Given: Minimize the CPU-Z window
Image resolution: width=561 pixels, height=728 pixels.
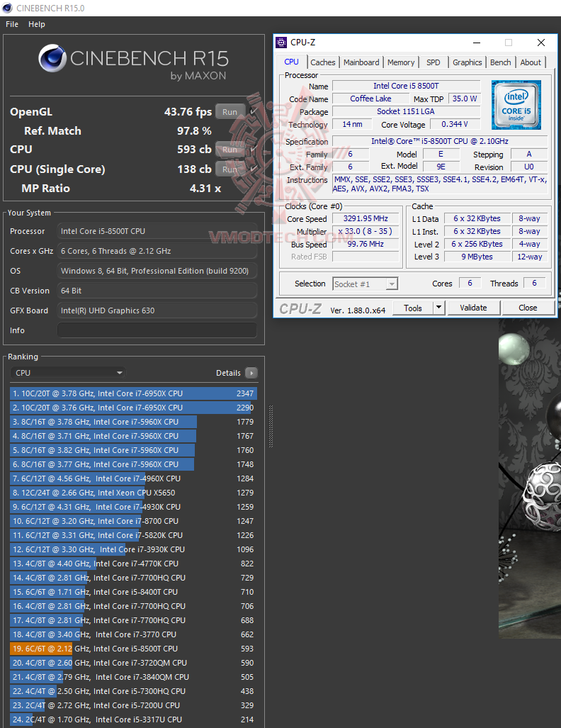Looking at the screenshot, I should 477,43.
